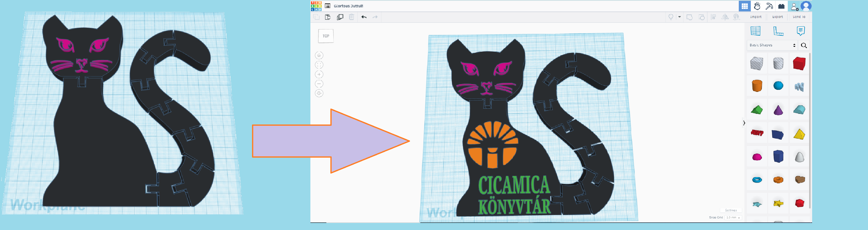868x230 pixels.
Task: Select the blue Sphere shape
Action: [778, 86]
